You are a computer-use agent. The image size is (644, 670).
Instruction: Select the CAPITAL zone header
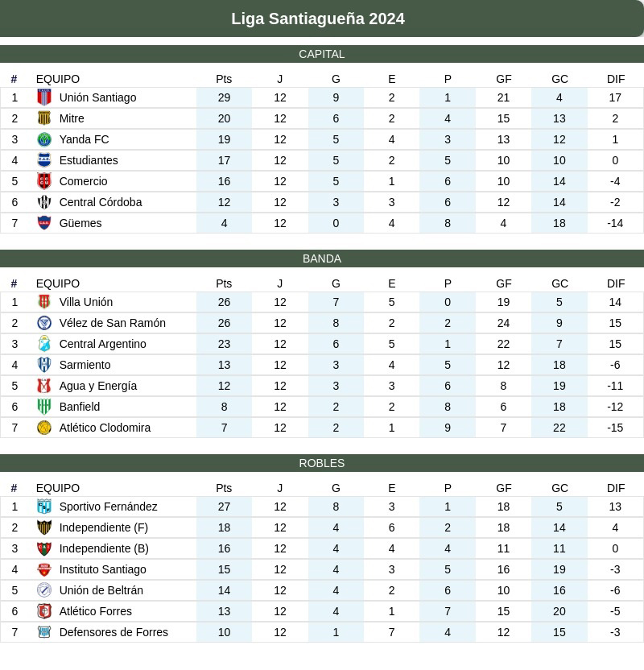point(322,54)
